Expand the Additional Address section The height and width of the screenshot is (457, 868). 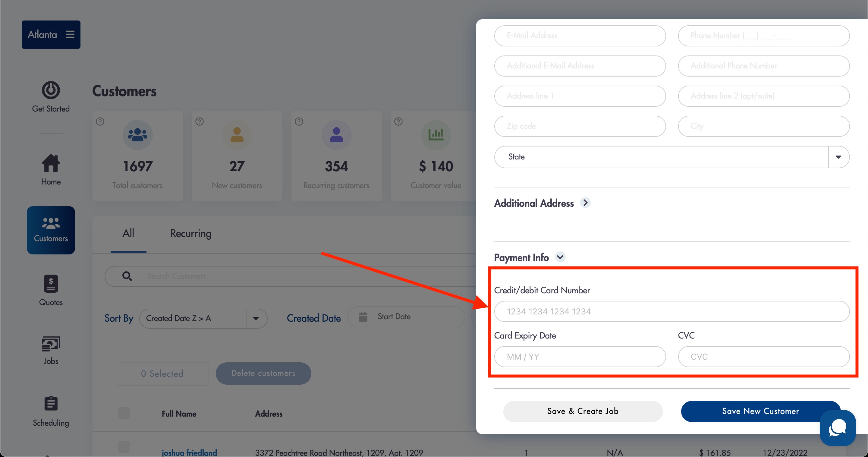click(x=585, y=203)
